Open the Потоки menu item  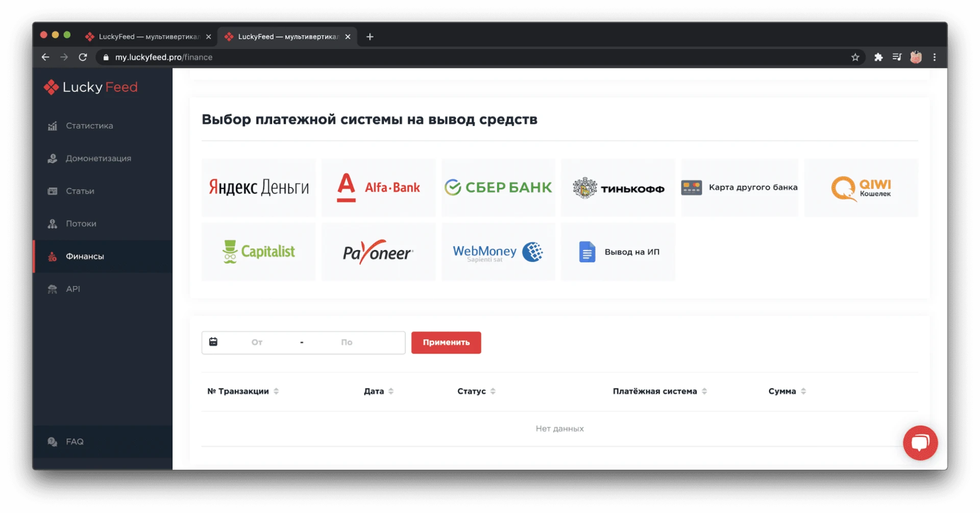pos(103,224)
